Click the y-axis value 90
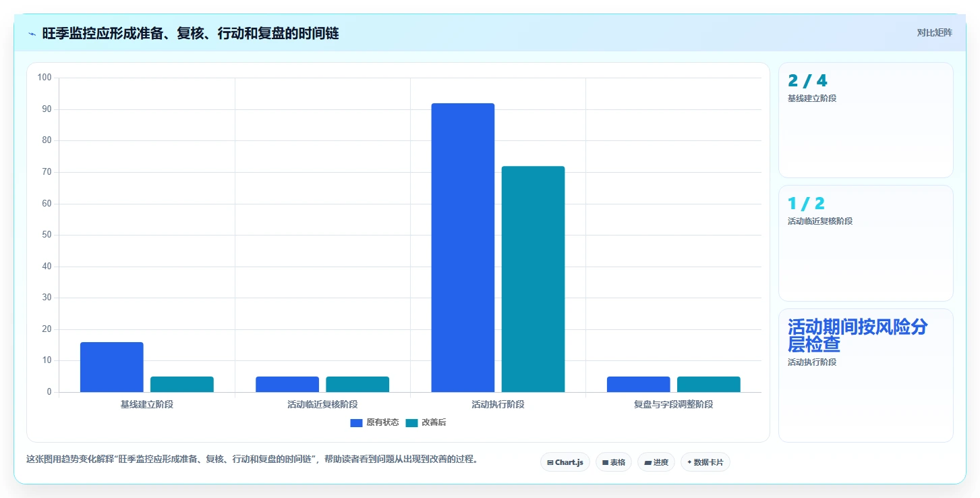This screenshot has height=498, width=980. [x=47, y=109]
